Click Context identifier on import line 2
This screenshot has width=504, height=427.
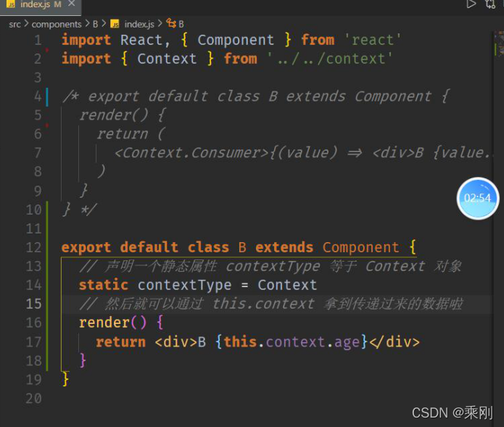167,59
